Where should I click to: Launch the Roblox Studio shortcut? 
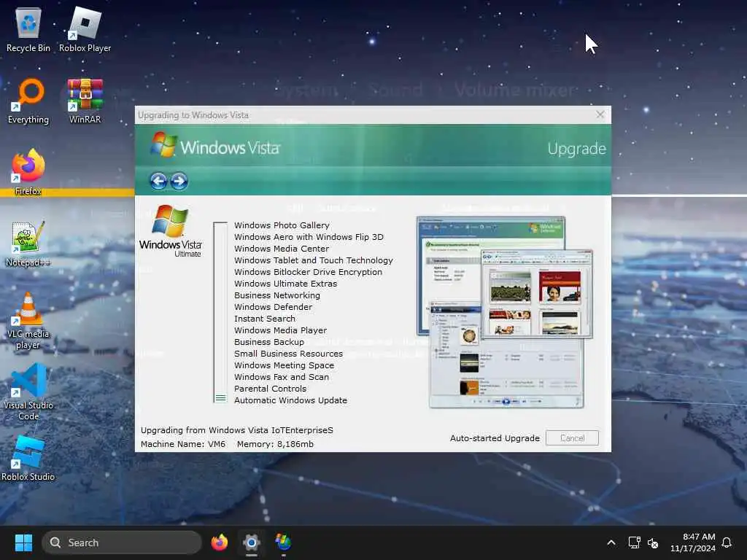28,458
